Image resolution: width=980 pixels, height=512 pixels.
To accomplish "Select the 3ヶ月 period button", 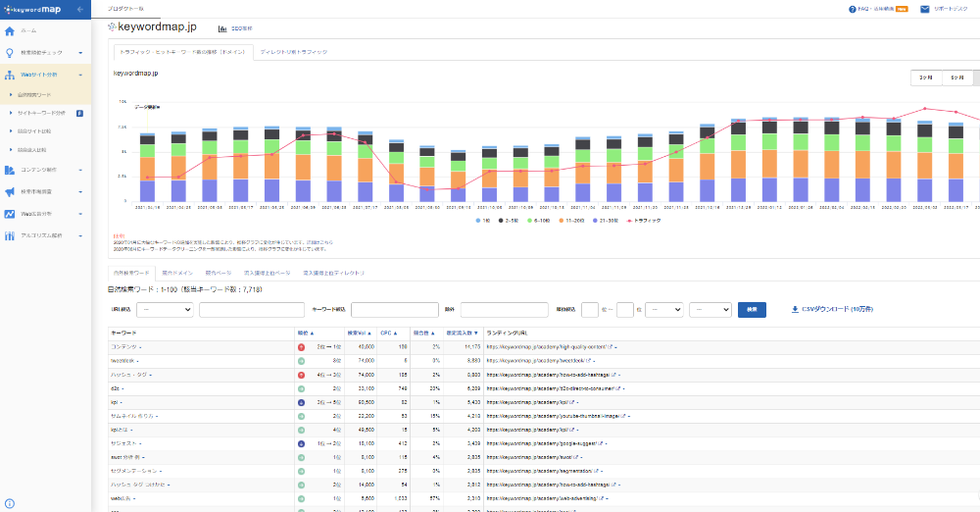I will coord(925,77).
